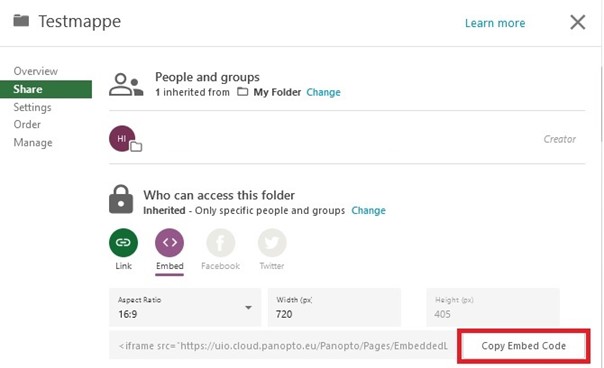Click the iframe embed code field
This screenshot has width=604, height=368.
click(x=283, y=346)
